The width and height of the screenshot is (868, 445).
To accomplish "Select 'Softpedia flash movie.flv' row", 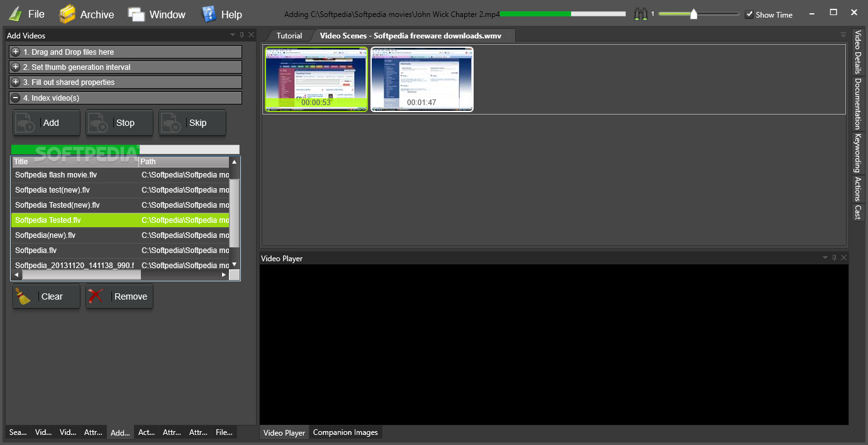I will click(x=120, y=175).
